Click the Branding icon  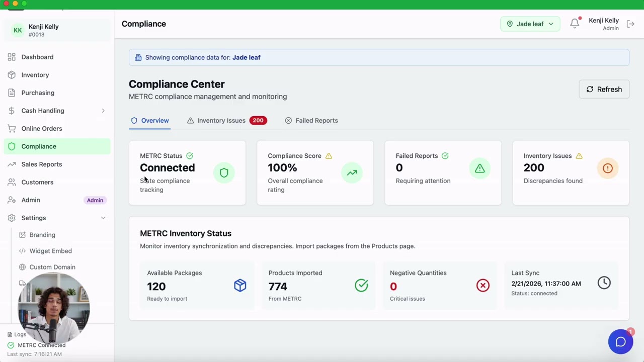pyautogui.click(x=22, y=235)
